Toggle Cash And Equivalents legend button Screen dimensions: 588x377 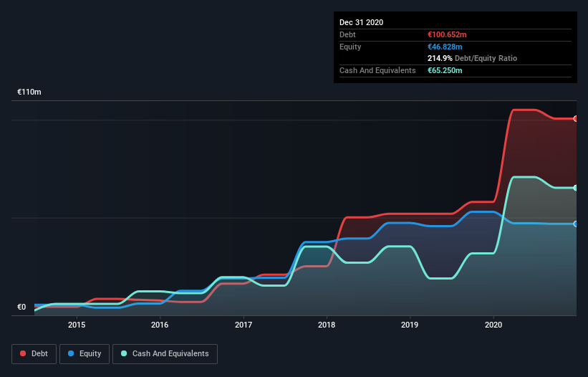click(165, 354)
